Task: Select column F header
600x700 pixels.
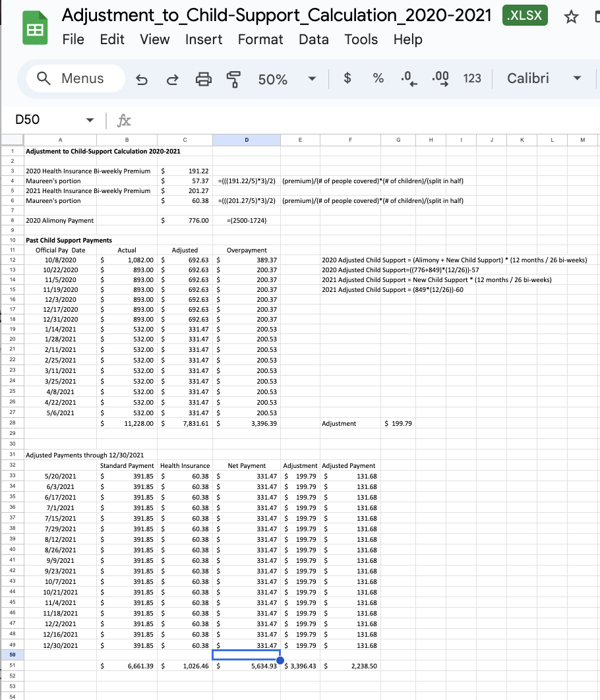Action: 351,140
